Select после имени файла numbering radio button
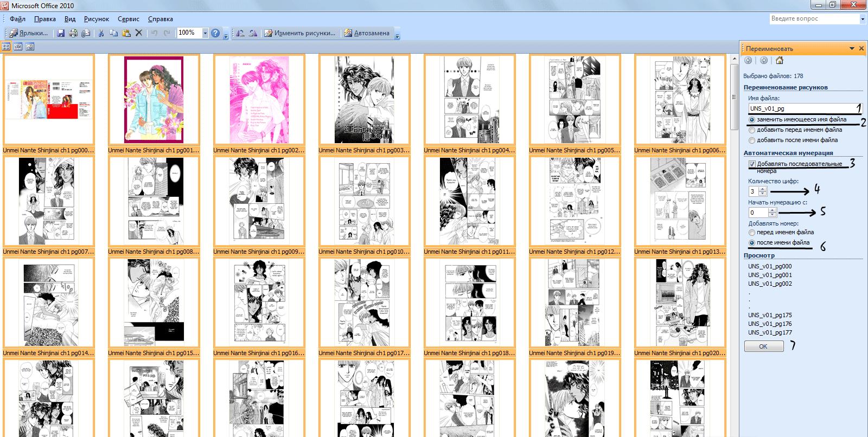 coord(752,243)
